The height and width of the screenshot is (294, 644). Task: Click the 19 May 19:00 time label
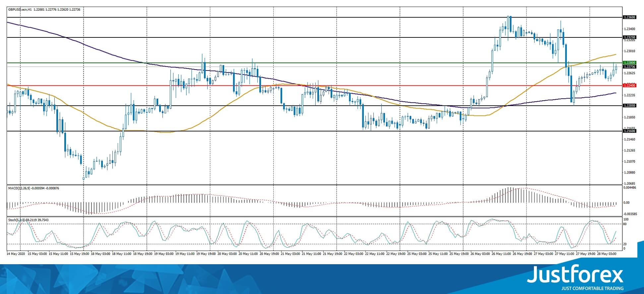tap(206, 254)
